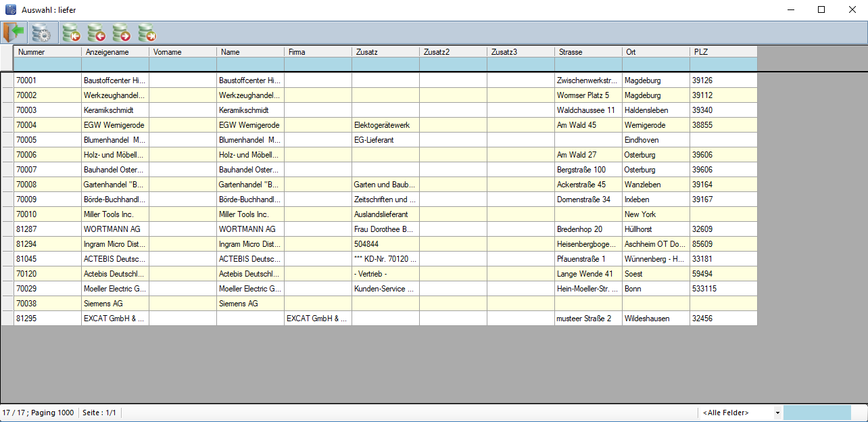Click the musteer Straße 2 cell
The image size is (868, 422).
click(588, 319)
